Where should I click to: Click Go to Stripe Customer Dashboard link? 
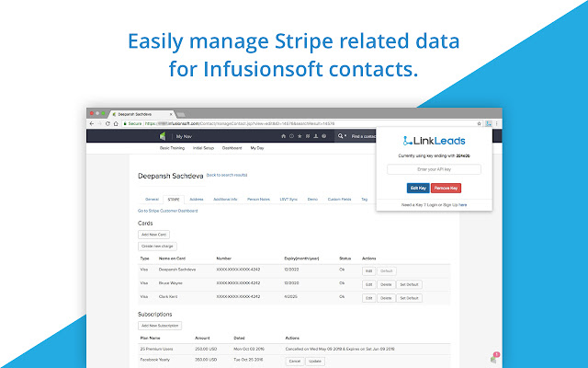tap(167, 211)
